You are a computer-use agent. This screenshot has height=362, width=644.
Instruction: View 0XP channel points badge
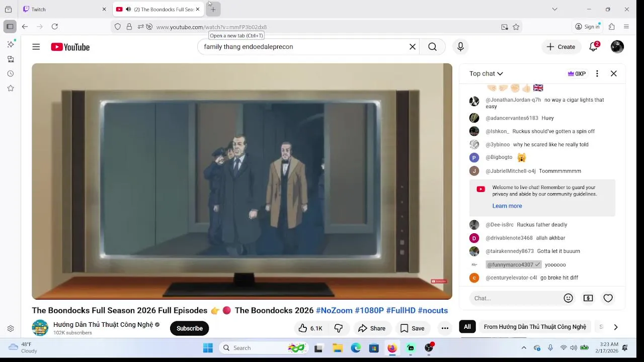click(577, 73)
